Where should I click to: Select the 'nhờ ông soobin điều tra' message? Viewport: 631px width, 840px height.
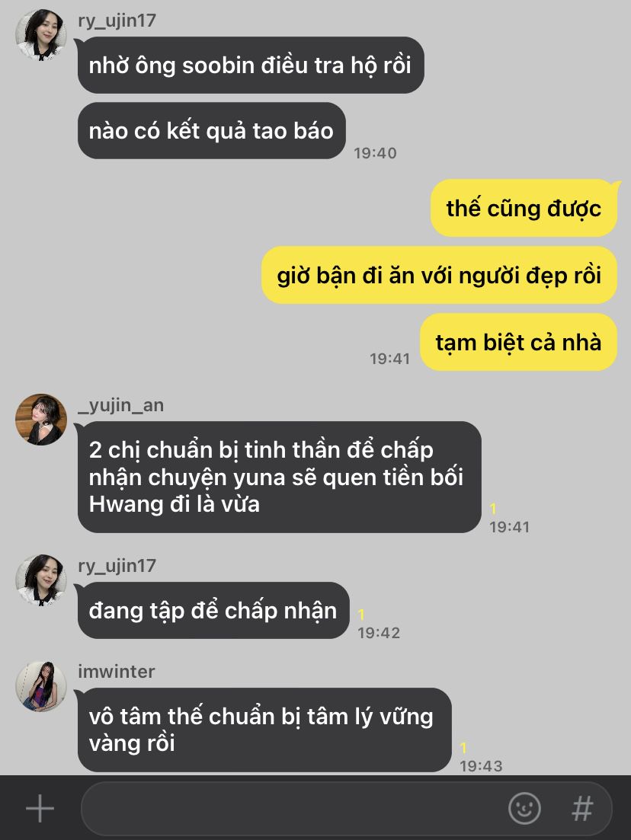click(251, 65)
